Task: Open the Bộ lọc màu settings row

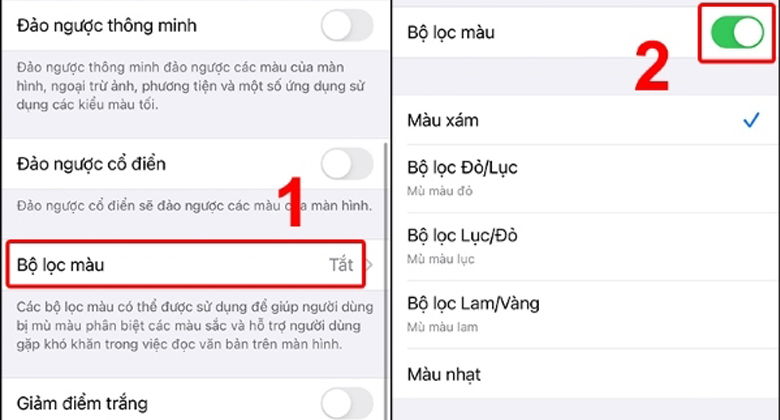Action: pyautogui.click(x=186, y=264)
